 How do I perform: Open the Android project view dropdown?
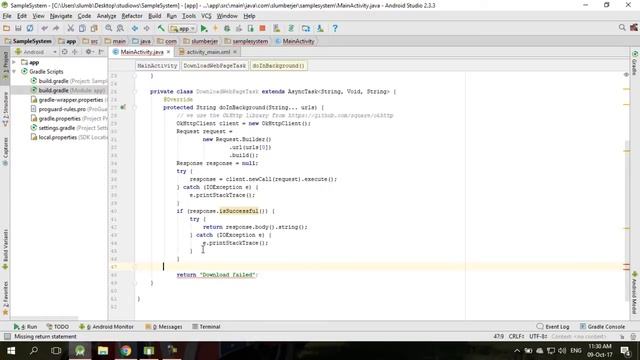coord(36,52)
